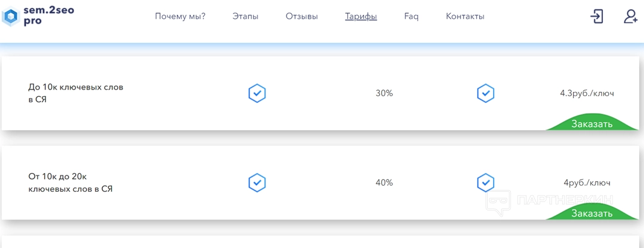Navigate to the Контакты section
This screenshot has width=644, height=248.
(x=465, y=16)
